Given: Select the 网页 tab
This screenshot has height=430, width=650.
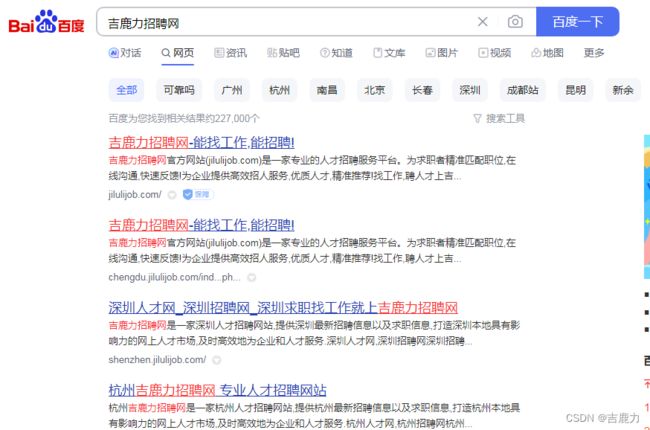Looking at the screenshot, I should coord(177,53).
